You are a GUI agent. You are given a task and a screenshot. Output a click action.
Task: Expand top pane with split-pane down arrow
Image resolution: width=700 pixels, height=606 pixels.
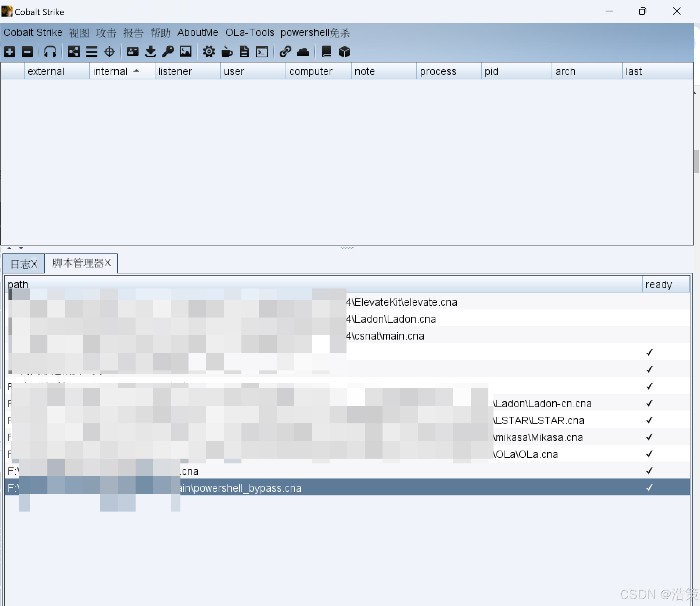[x=21, y=248]
